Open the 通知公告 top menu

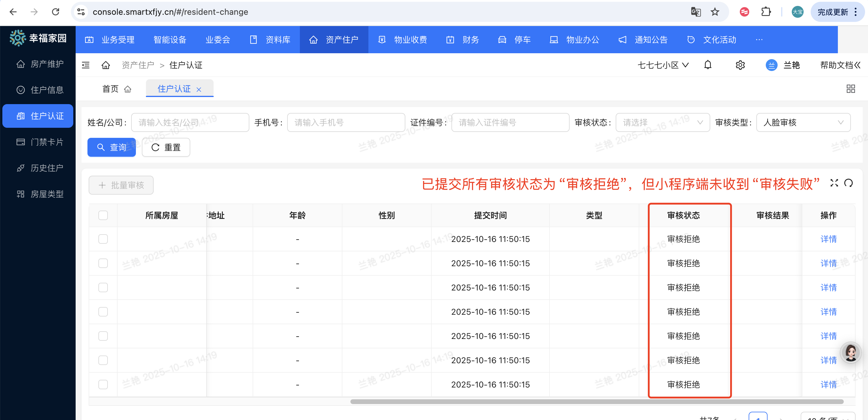[x=643, y=39]
